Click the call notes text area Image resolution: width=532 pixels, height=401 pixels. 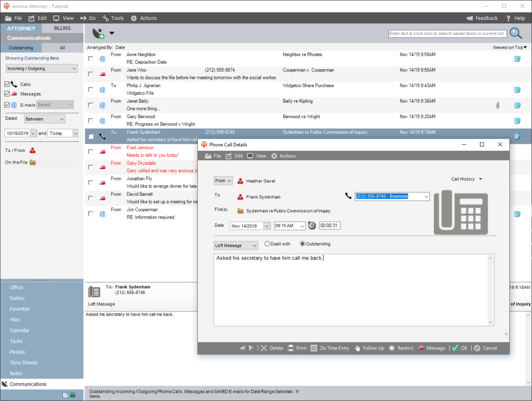tap(354, 290)
